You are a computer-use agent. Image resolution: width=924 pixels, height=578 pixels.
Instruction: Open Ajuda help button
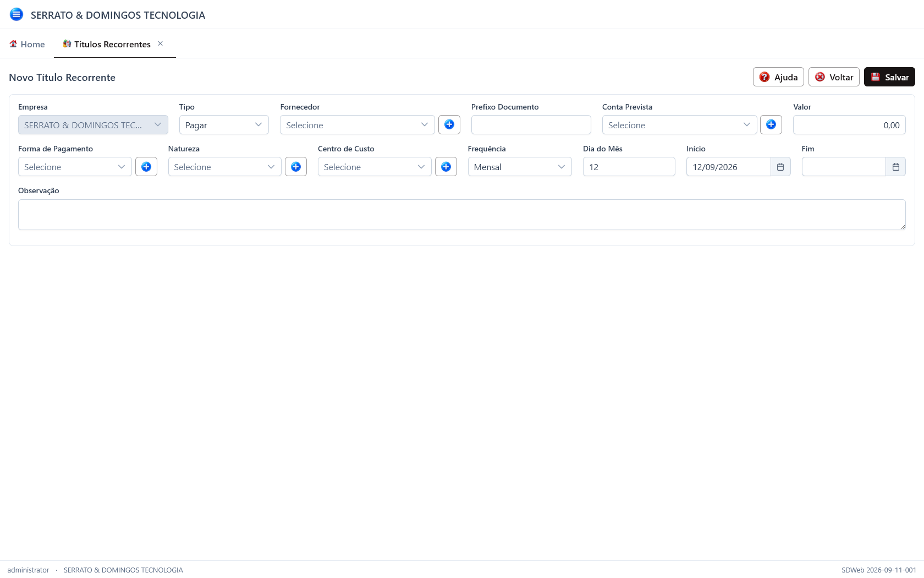778,77
